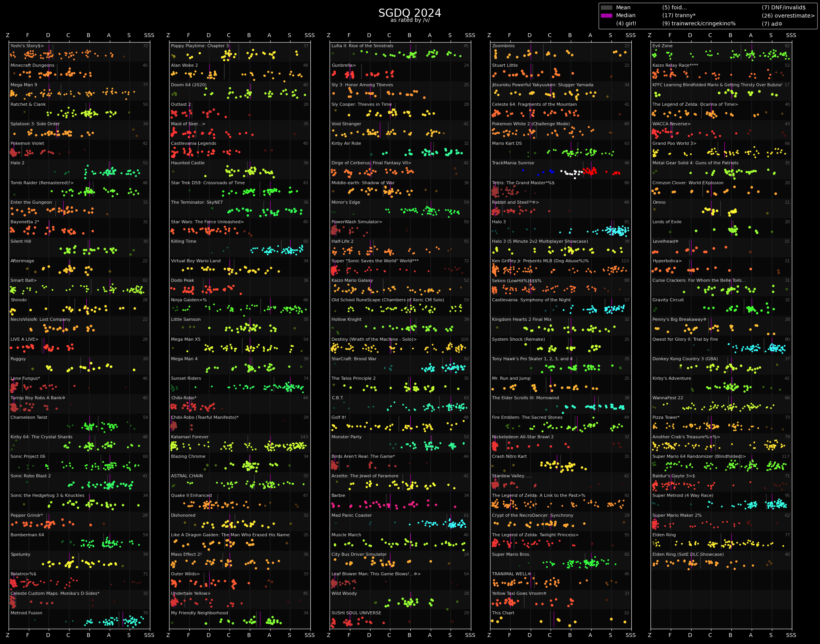Select the 'Killing Time' row label

(x=184, y=242)
